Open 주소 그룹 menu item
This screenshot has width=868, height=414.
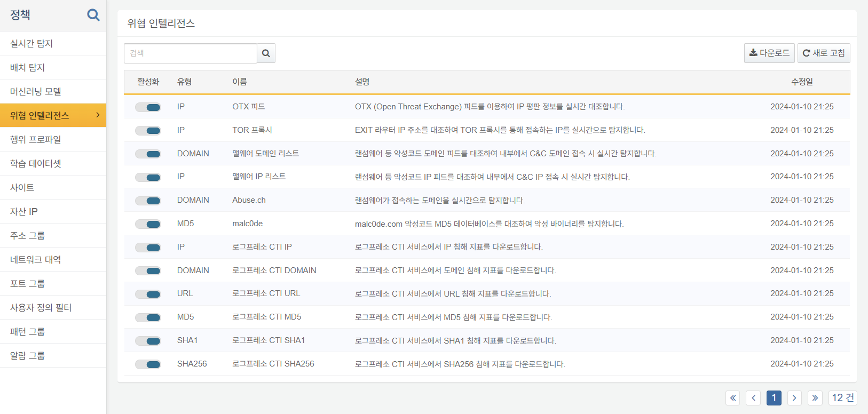53,235
